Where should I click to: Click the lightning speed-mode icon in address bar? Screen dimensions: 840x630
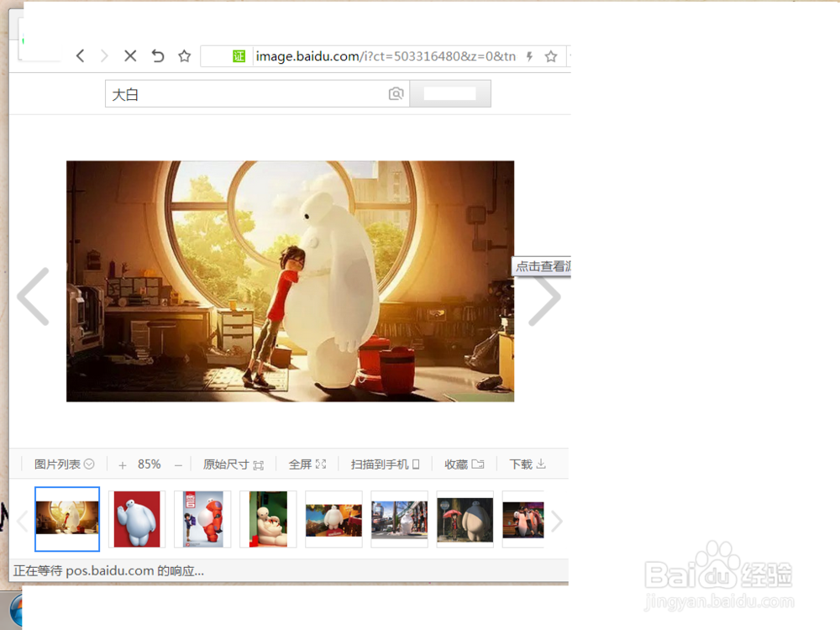[x=529, y=56]
